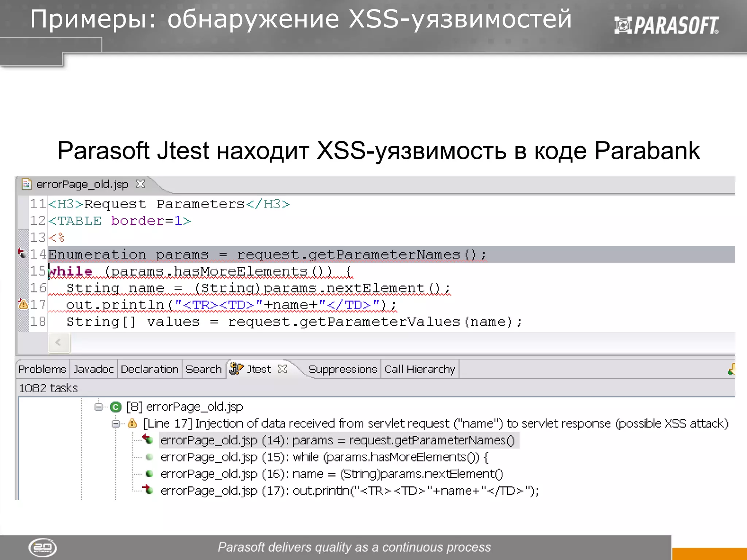Image resolution: width=747 pixels, height=560 pixels.
Task: Click the violation point icon of line 17 entry
Action: coord(148,489)
